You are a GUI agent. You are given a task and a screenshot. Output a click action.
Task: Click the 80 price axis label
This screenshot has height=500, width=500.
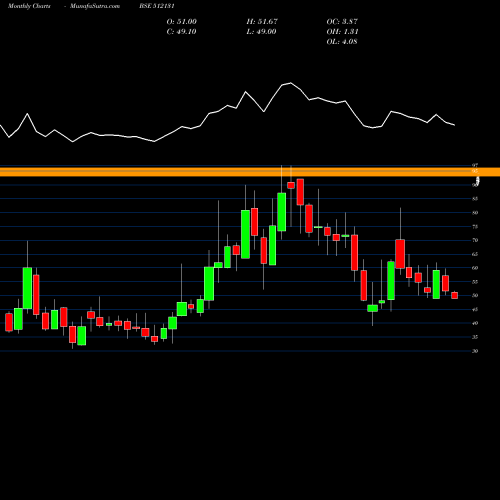(x=475, y=213)
